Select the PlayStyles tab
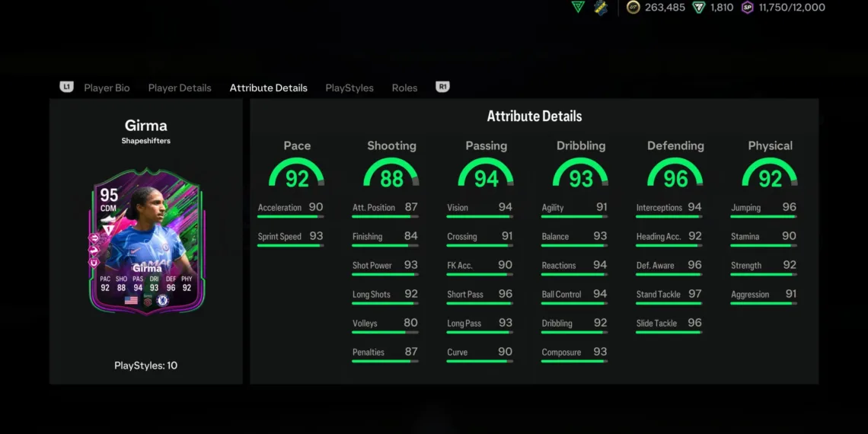The height and width of the screenshot is (434, 868). pos(349,88)
